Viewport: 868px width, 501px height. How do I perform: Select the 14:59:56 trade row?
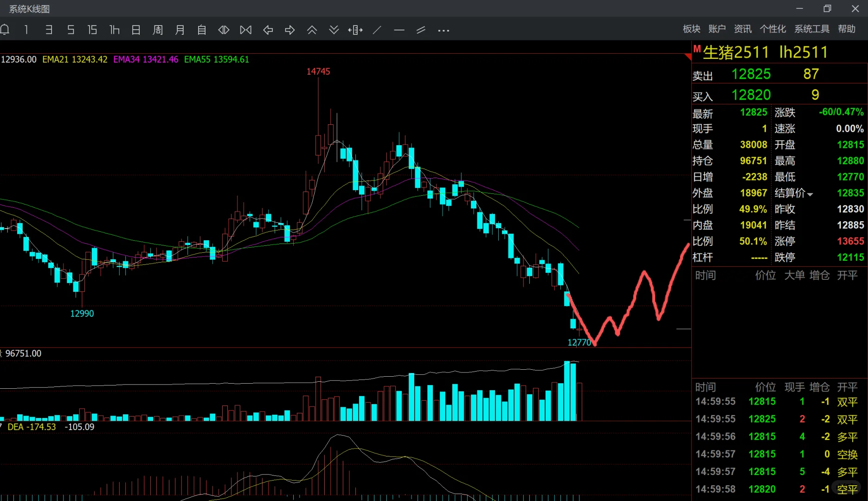[x=779, y=437]
